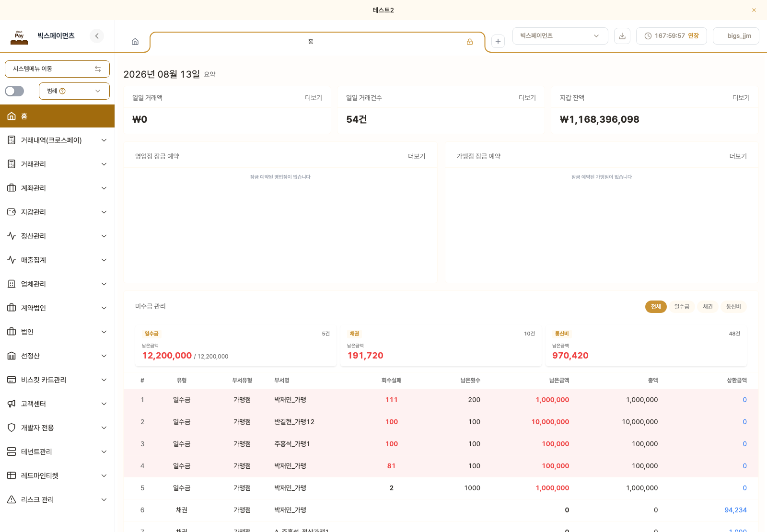767x532 pixels.
Task: Click 더보기 on the 지갑 잔액 card
Action: click(741, 98)
